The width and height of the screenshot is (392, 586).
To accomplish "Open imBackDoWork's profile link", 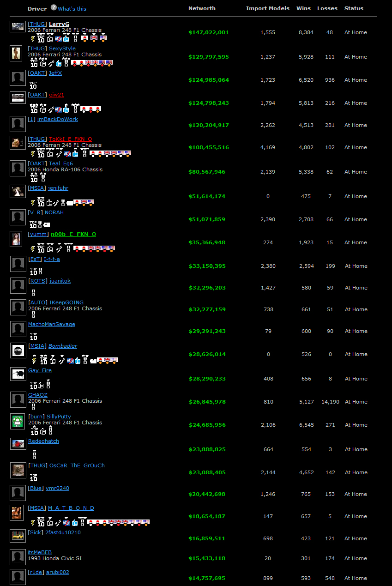I will click(x=58, y=119).
